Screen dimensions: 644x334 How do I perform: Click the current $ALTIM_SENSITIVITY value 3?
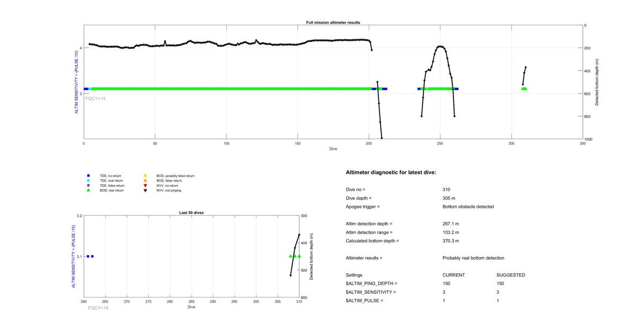[444, 293]
